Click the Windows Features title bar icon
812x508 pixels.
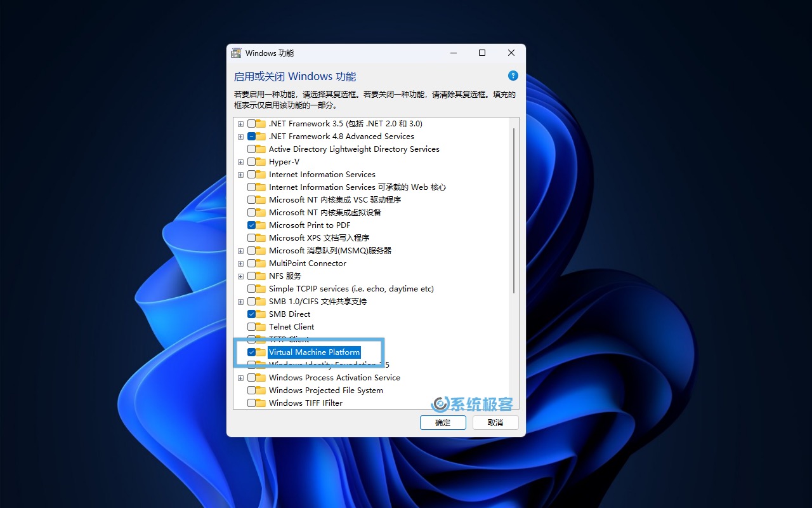[x=237, y=53]
